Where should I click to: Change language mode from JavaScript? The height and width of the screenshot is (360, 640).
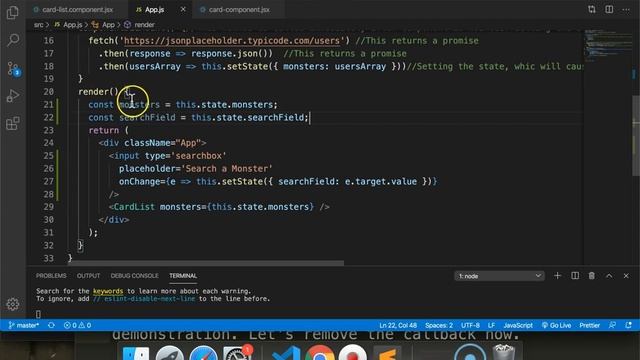click(518, 325)
